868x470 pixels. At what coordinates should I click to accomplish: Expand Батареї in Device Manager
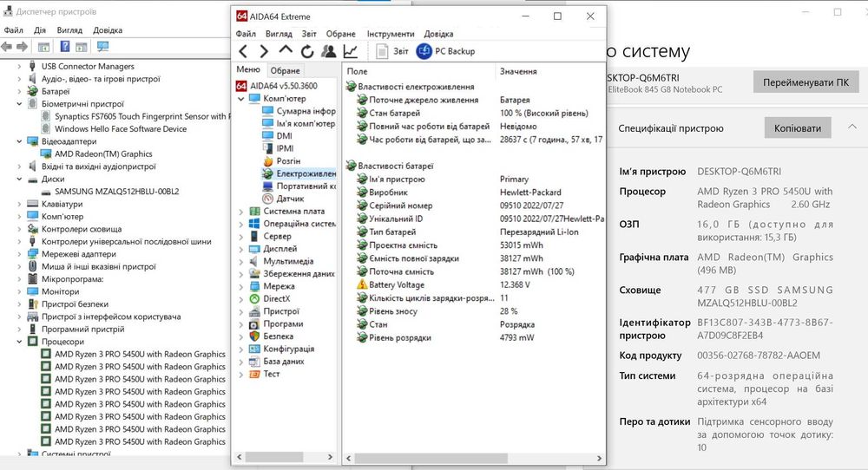19,91
